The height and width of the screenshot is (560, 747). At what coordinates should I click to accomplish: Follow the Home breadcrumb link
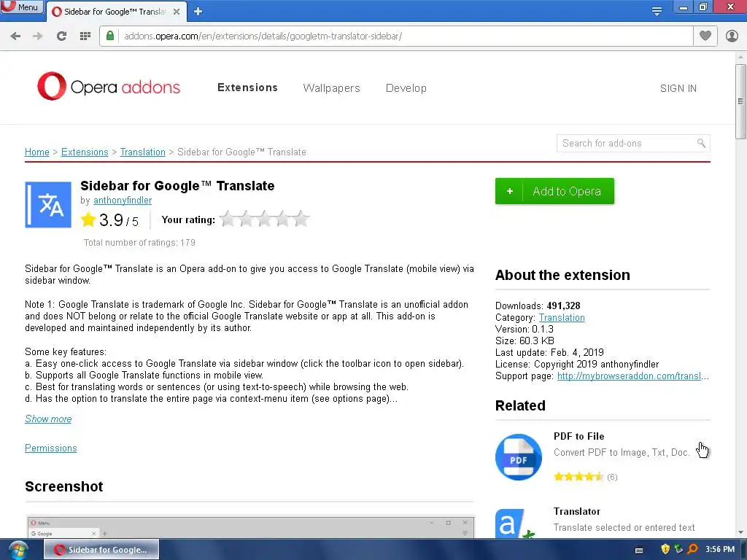pyautogui.click(x=36, y=152)
